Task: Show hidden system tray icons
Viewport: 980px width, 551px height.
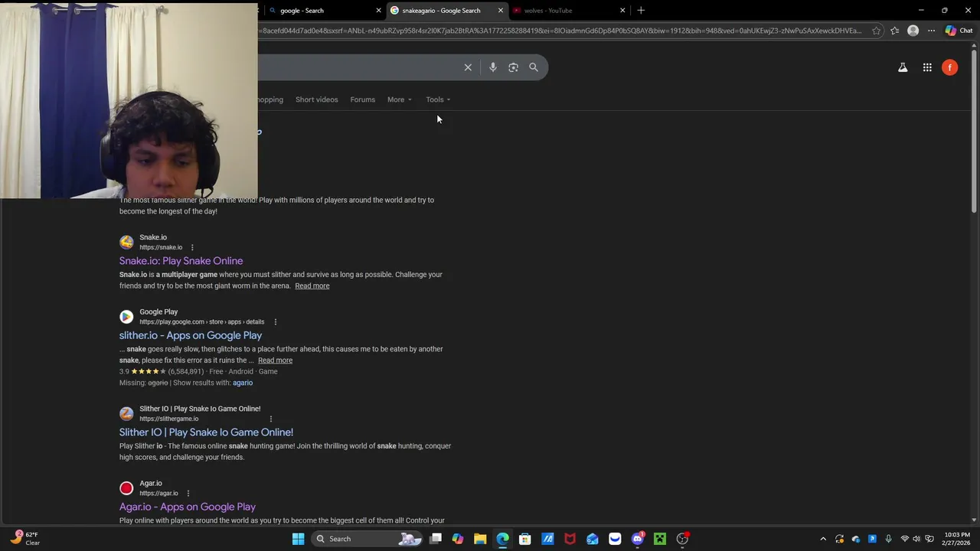Action: (823, 539)
